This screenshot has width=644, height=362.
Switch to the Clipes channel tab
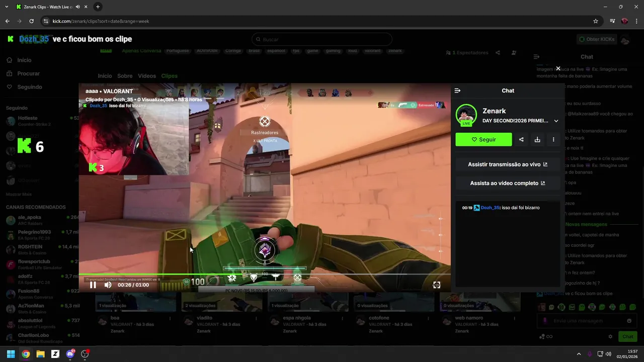click(169, 76)
